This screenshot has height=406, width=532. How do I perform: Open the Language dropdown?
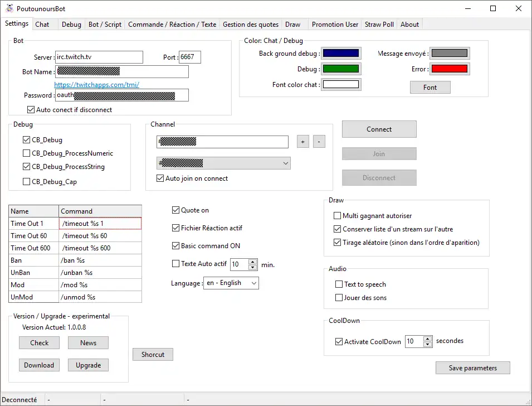tap(231, 283)
